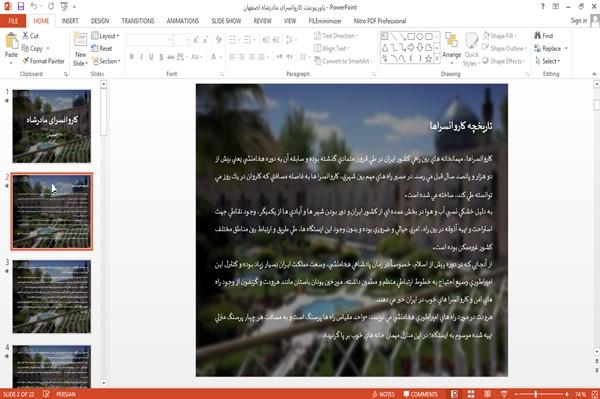This screenshot has width=600, height=399.
Task: Toggle center text alignment
Action: (x=242, y=57)
